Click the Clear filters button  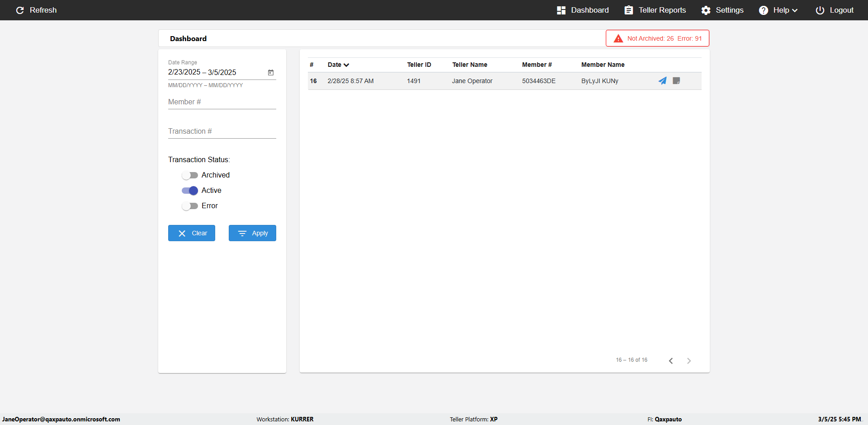(x=192, y=233)
